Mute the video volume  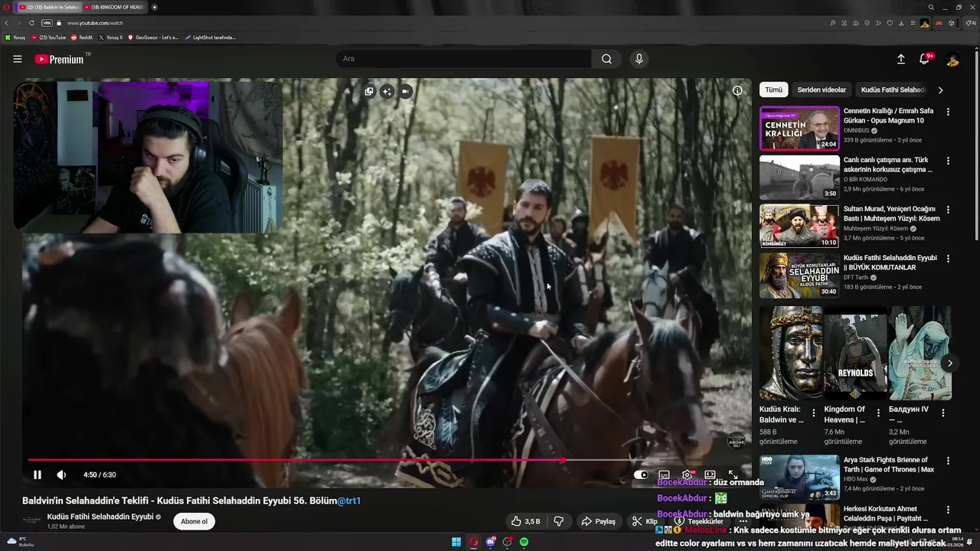(61, 474)
